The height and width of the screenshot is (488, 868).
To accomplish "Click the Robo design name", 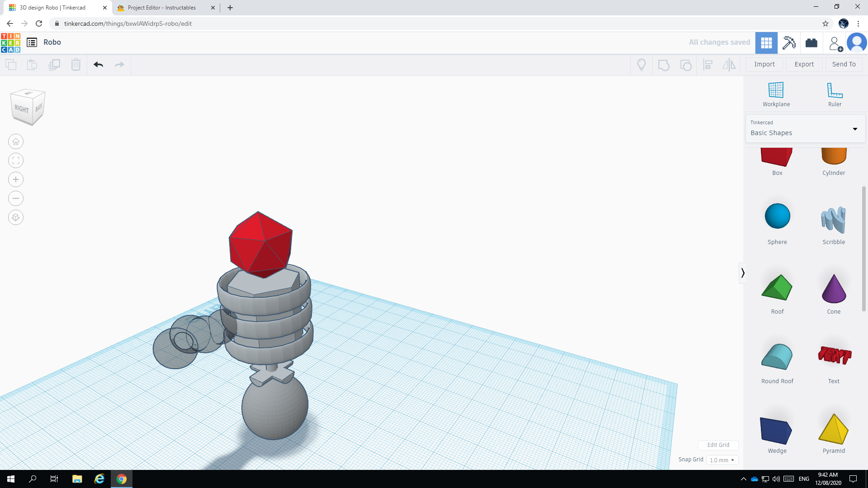I will (x=52, y=42).
